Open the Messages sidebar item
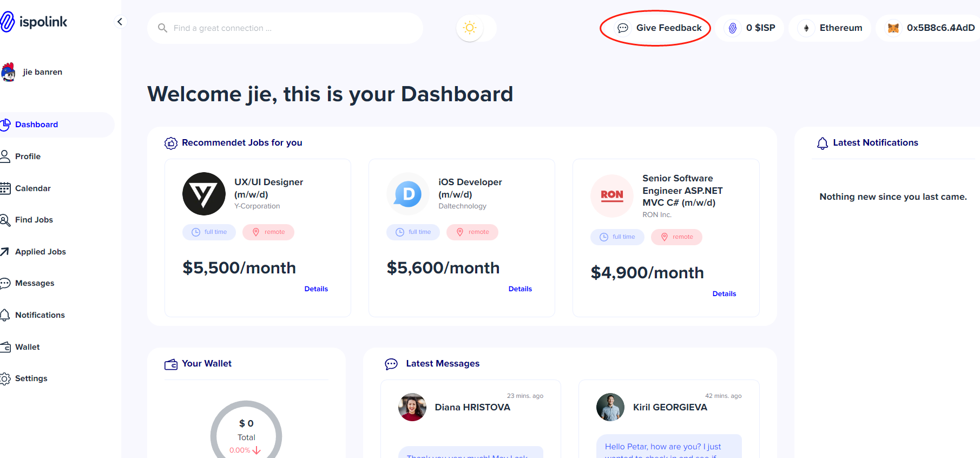This screenshot has width=980, height=458. (x=35, y=283)
